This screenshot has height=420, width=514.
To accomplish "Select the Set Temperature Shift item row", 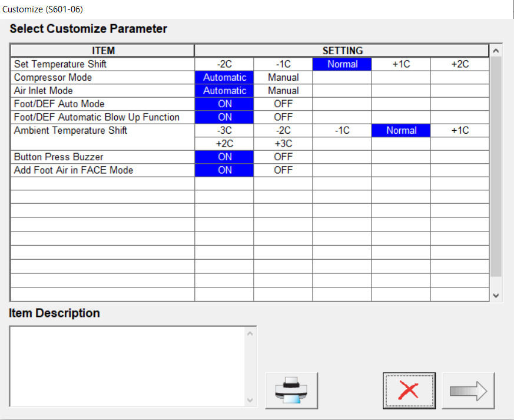I will tap(102, 64).
